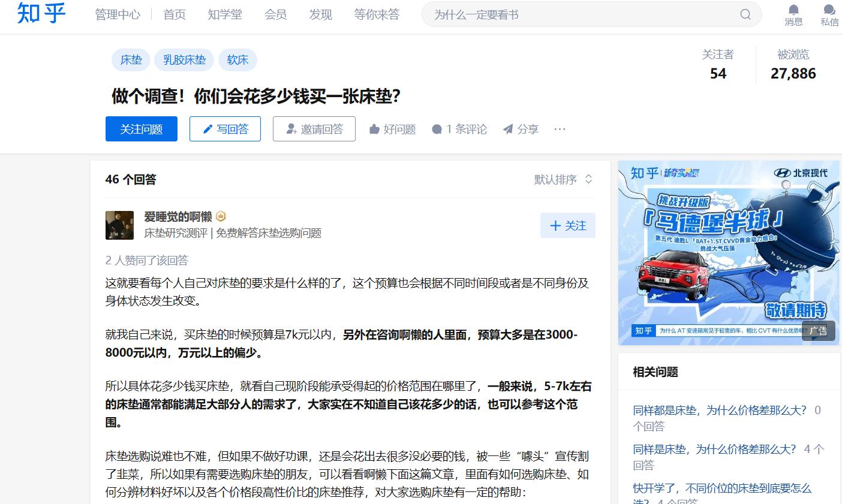Click the 关注问题 button
Viewport: 842px width, 504px height.
[141, 128]
